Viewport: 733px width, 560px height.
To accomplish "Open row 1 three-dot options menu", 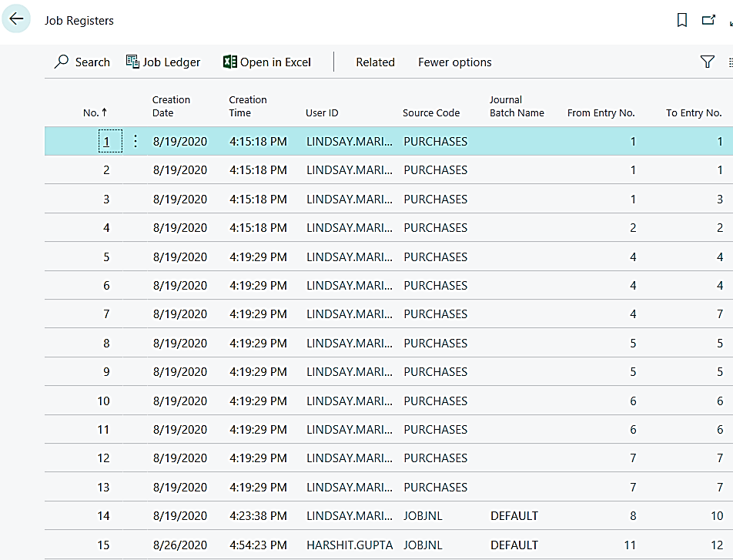I will (x=136, y=141).
